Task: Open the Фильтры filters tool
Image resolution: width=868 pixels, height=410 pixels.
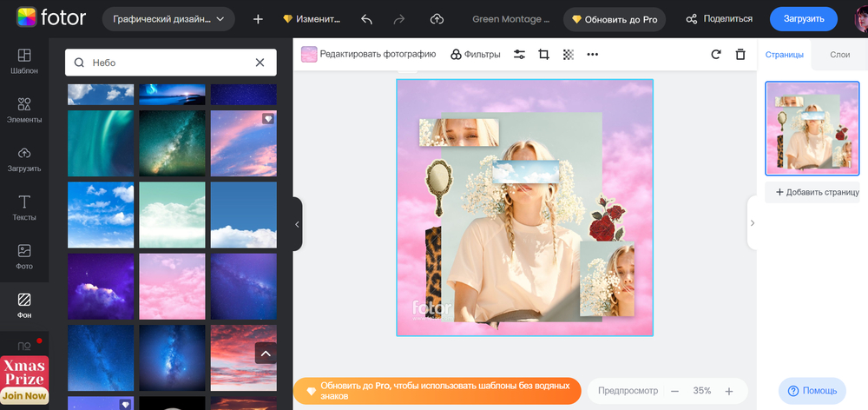Action: point(475,54)
